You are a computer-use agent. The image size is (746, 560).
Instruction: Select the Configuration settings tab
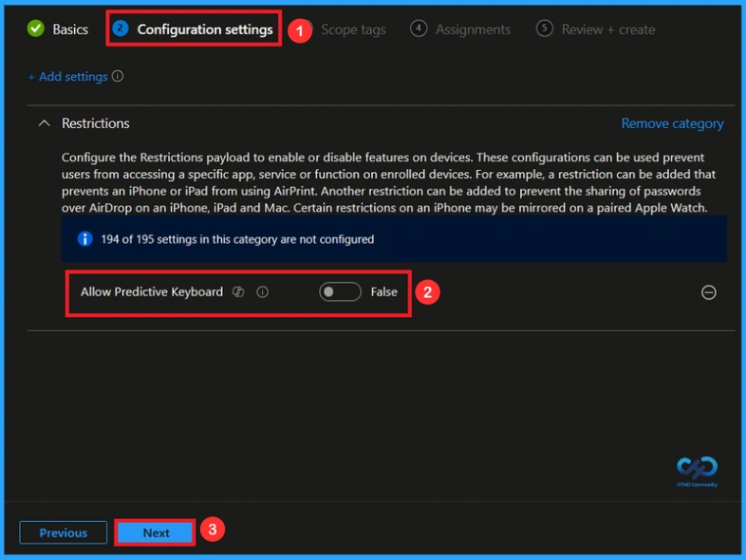pyautogui.click(x=193, y=29)
